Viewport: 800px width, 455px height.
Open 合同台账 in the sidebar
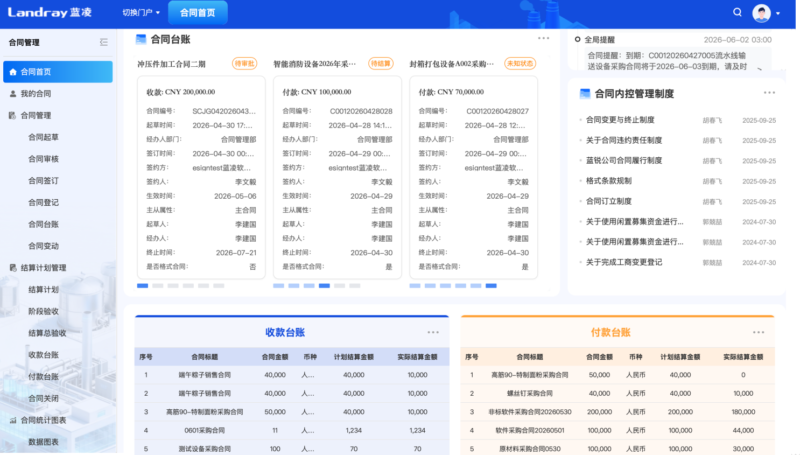43,224
